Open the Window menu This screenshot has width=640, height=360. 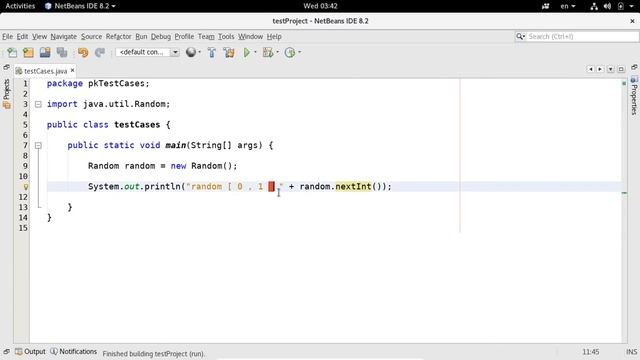point(250,36)
